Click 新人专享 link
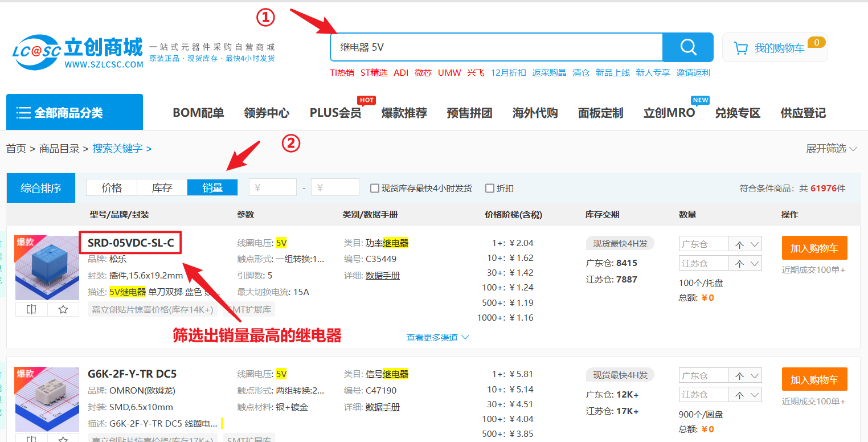 pos(653,73)
